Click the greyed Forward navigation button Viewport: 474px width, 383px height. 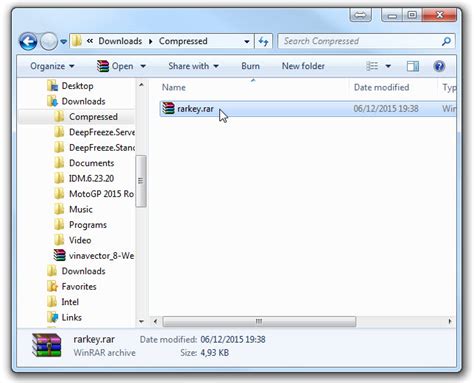point(49,42)
